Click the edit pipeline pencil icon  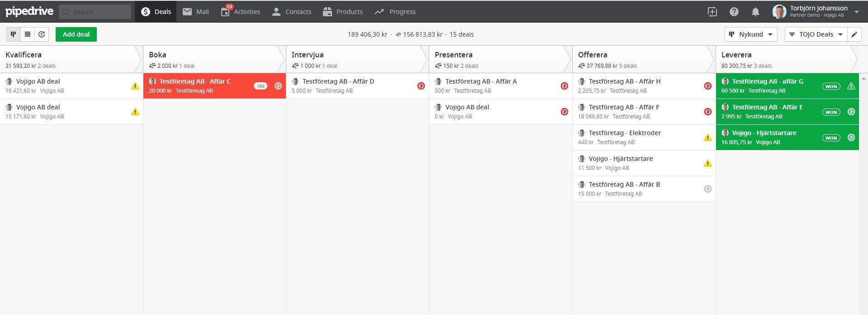pyautogui.click(x=854, y=34)
